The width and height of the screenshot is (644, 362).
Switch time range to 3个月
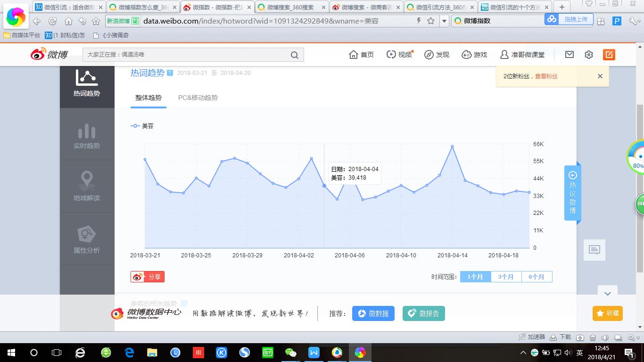(506, 277)
